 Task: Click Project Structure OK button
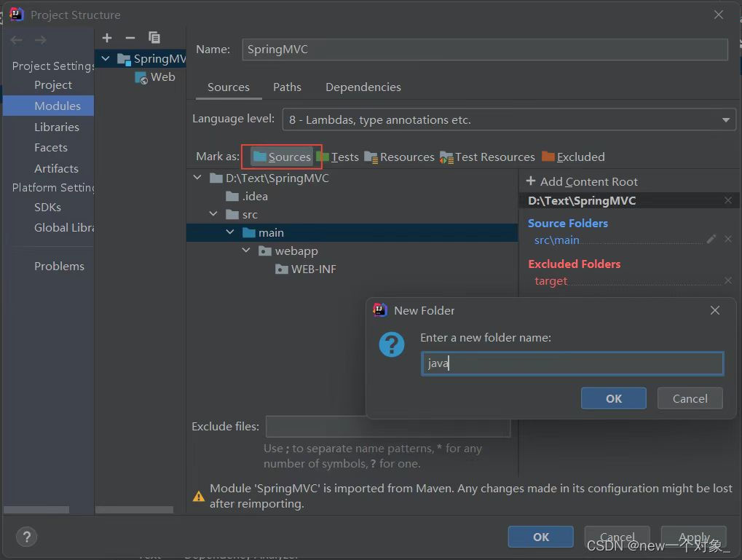540,537
